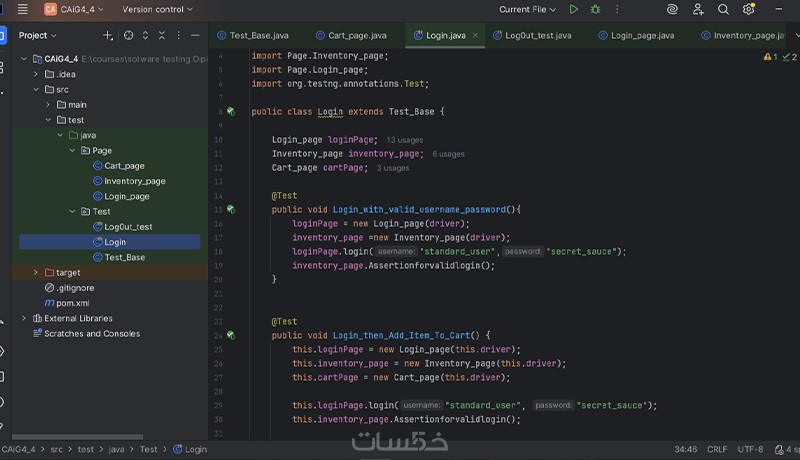
Task: Collapse the CAiG4_4 root folder
Action: click(x=24, y=59)
